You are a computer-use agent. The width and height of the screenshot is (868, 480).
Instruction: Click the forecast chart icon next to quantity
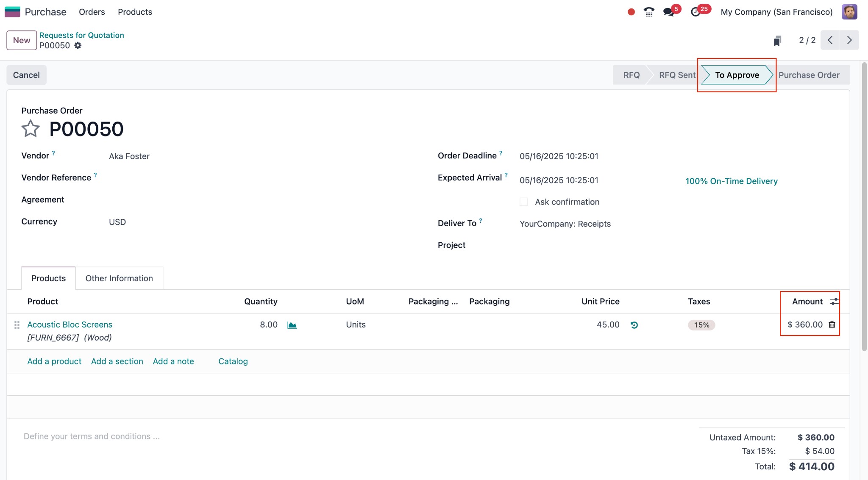click(x=292, y=325)
